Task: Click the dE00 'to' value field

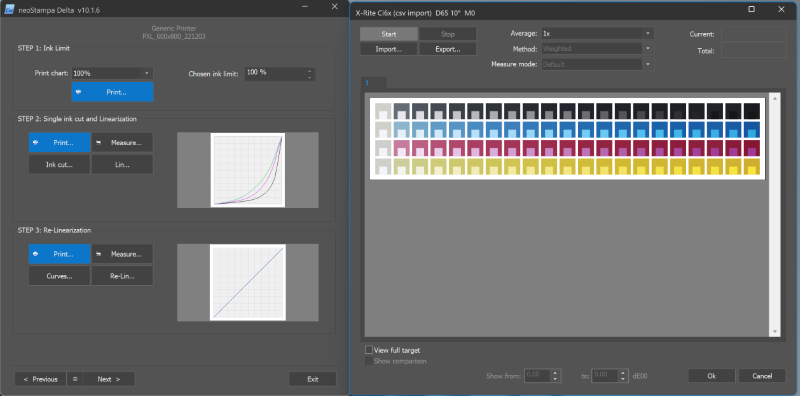Action: (604, 375)
